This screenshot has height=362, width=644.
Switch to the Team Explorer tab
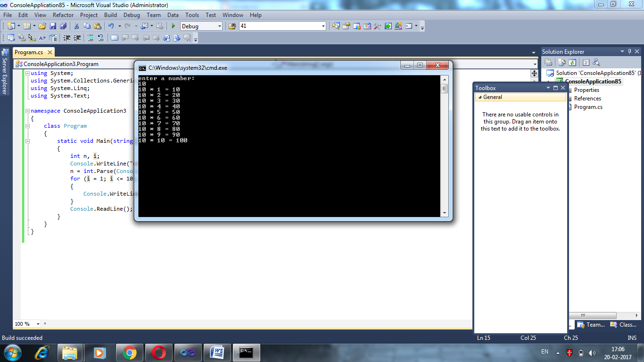tap(591, 325)
